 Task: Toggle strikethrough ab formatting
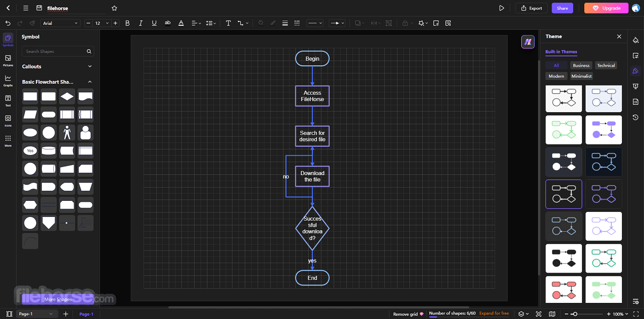[x=167, y=23]
